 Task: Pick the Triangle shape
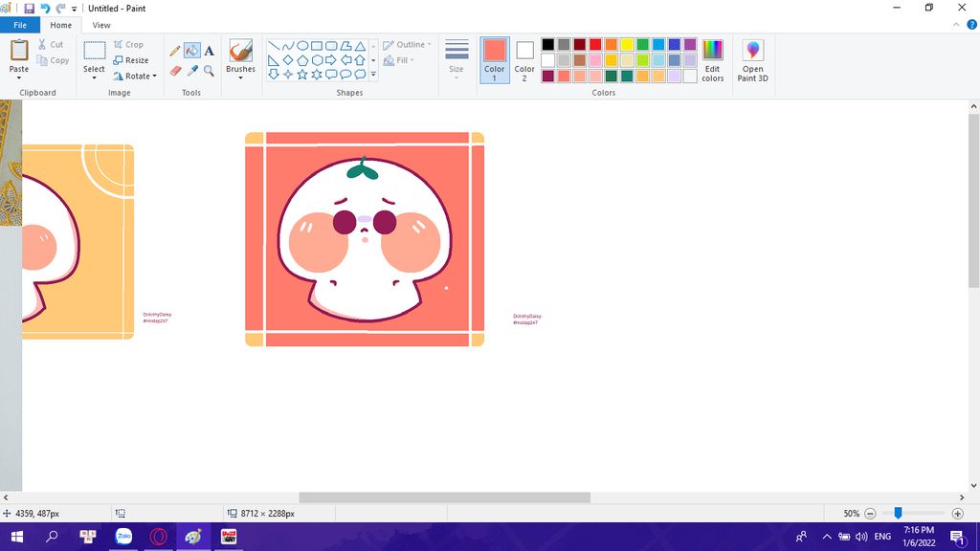(360, 46)
